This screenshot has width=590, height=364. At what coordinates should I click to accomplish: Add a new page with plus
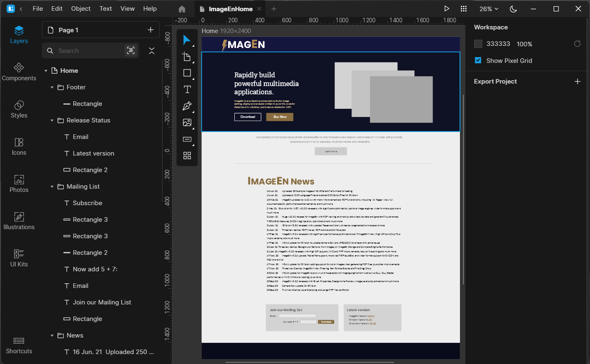point(151,30)
